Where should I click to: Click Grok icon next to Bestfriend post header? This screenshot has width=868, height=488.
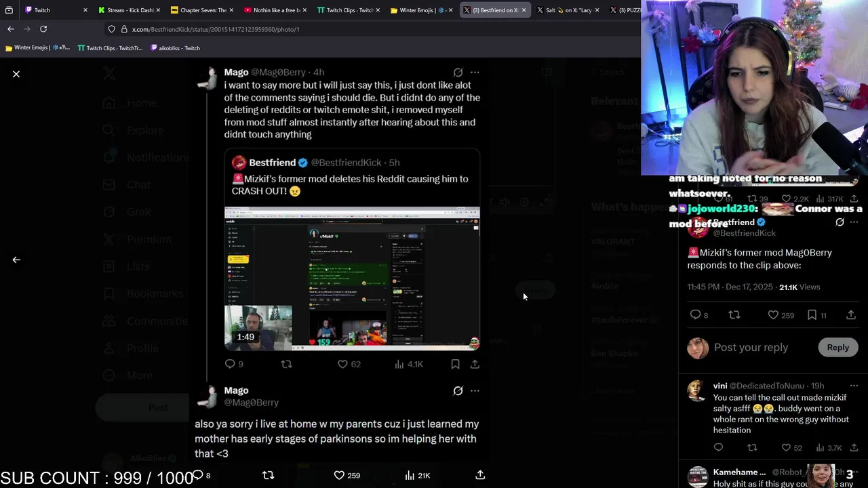coord(840,222)
